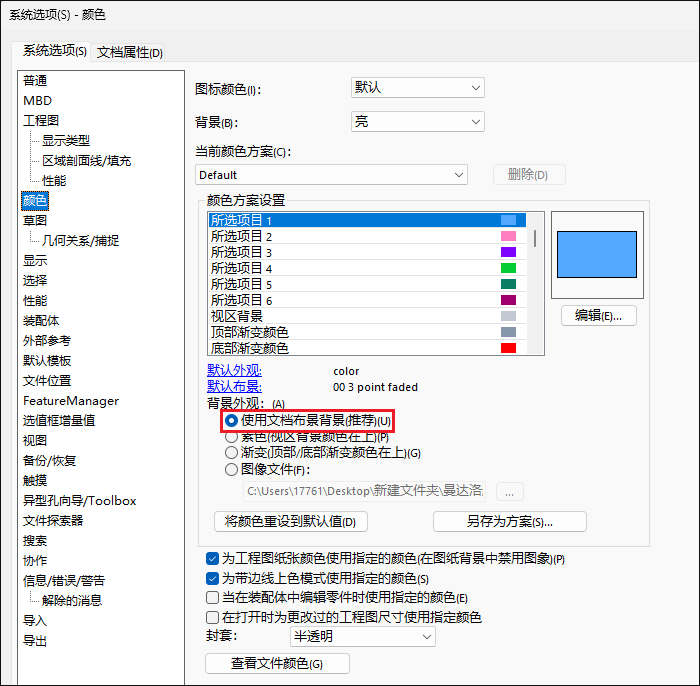Viewport: 700px width, 686px height.
Task: Select 所选项目 3 purple color entry
Action: click(367, 252)
